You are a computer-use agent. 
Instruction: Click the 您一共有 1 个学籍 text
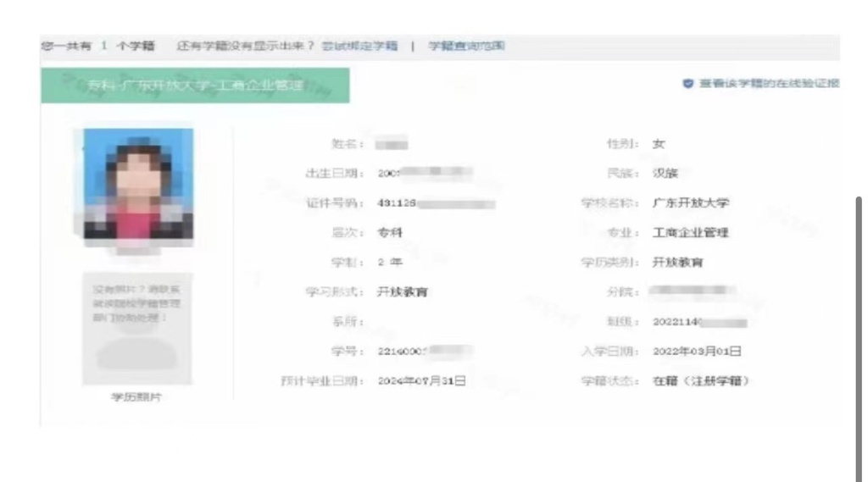(98, 46)
